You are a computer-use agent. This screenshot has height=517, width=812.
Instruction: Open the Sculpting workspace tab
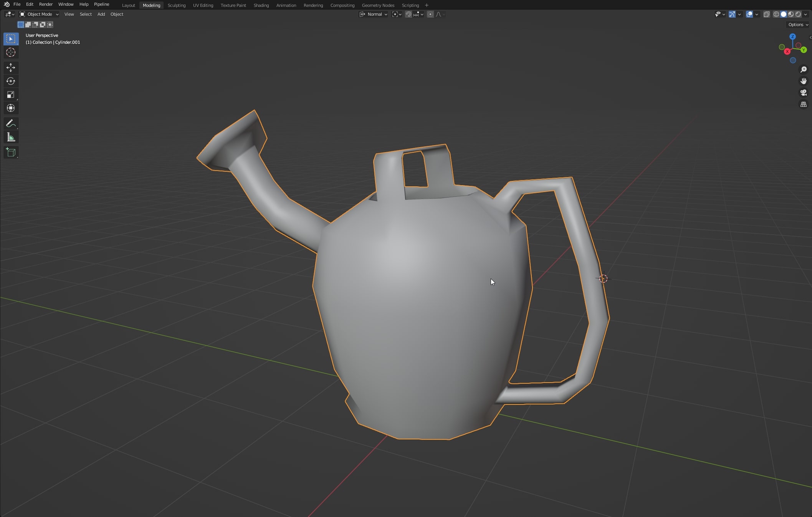176,5
